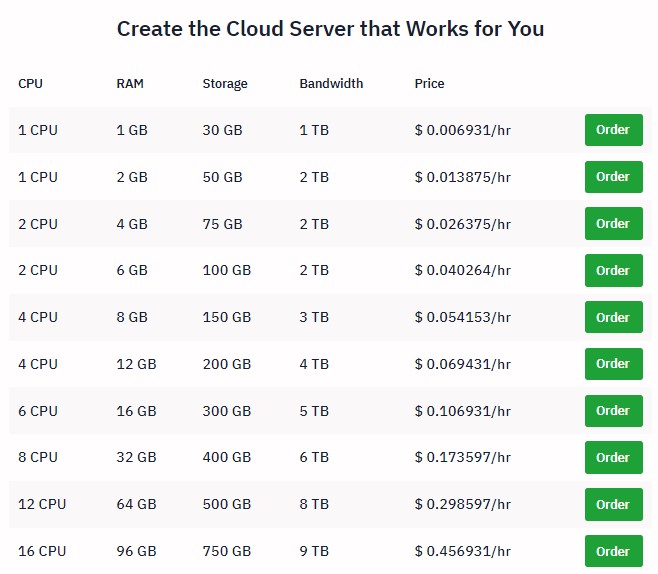
Task: Select the 9 TB bandwidth cell
Action: [x=314, y=551]
